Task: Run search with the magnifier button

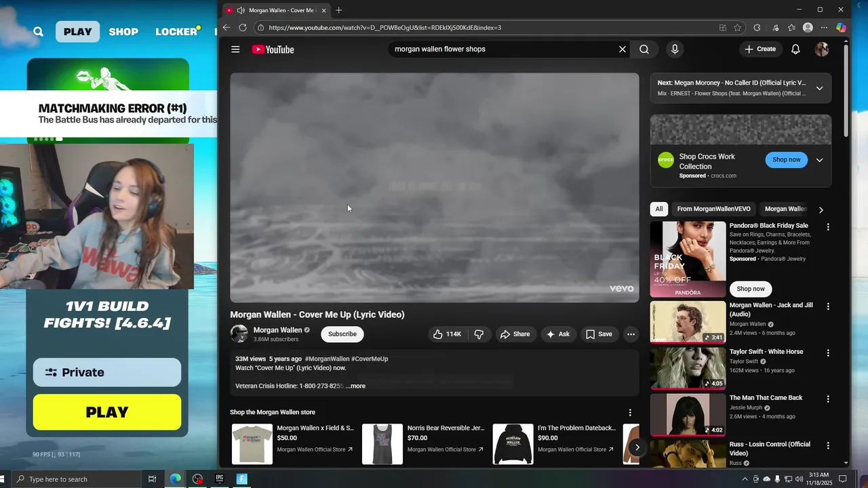Action: point(644,49)
